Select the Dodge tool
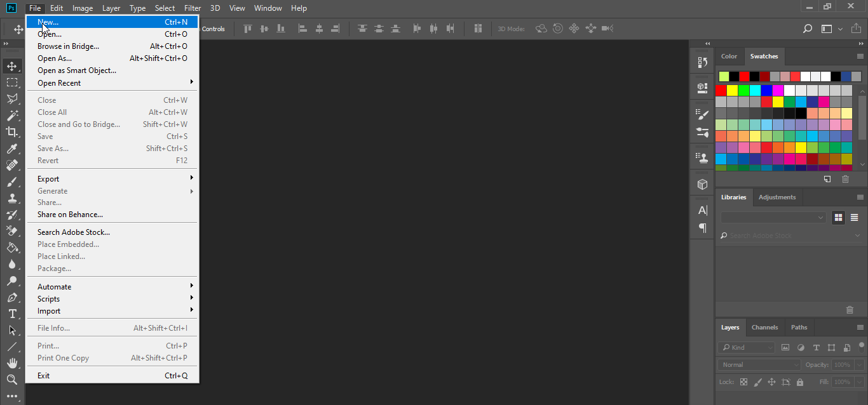Viewport: 868px width, 405px height. pos(12,281)
